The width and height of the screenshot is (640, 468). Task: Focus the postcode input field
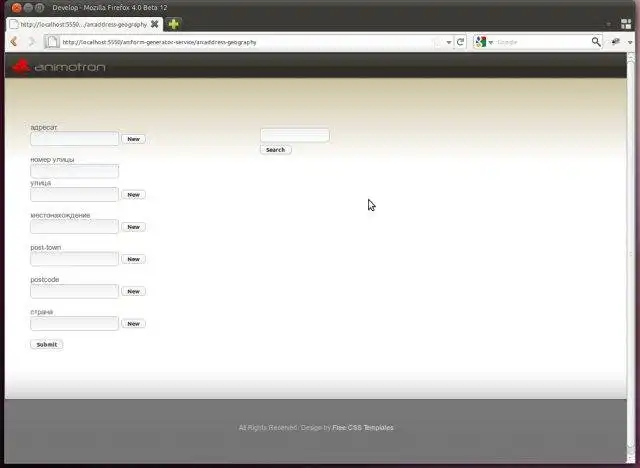(74, 291)
